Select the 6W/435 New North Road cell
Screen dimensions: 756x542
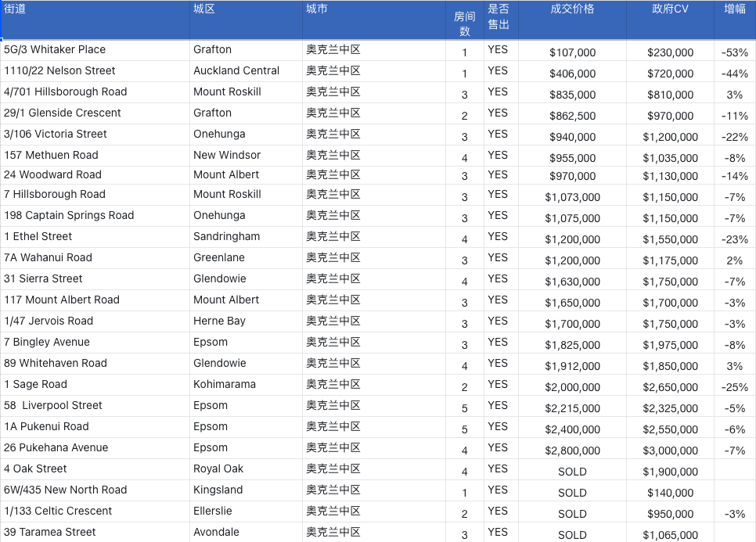click(95, 490)
